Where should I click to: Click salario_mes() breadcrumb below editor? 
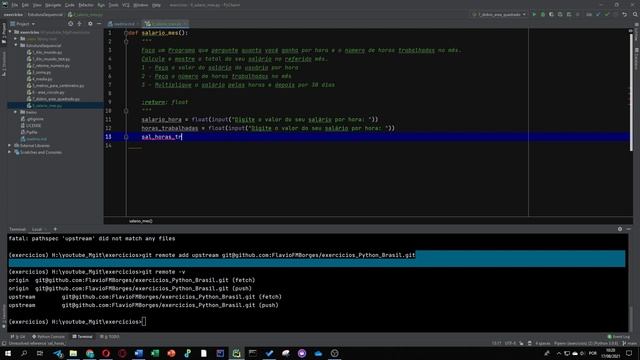140,221
